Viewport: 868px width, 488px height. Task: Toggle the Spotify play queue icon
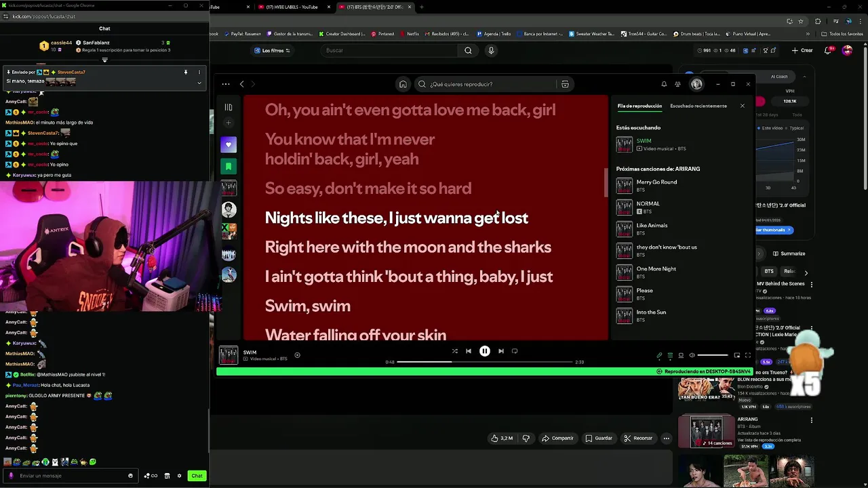670,355
